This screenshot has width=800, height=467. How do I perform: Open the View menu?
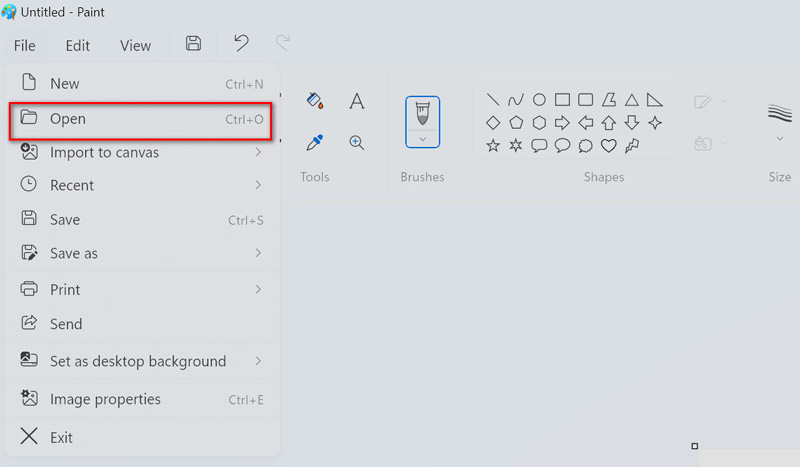pyautogui.click(x=135, y=45)
